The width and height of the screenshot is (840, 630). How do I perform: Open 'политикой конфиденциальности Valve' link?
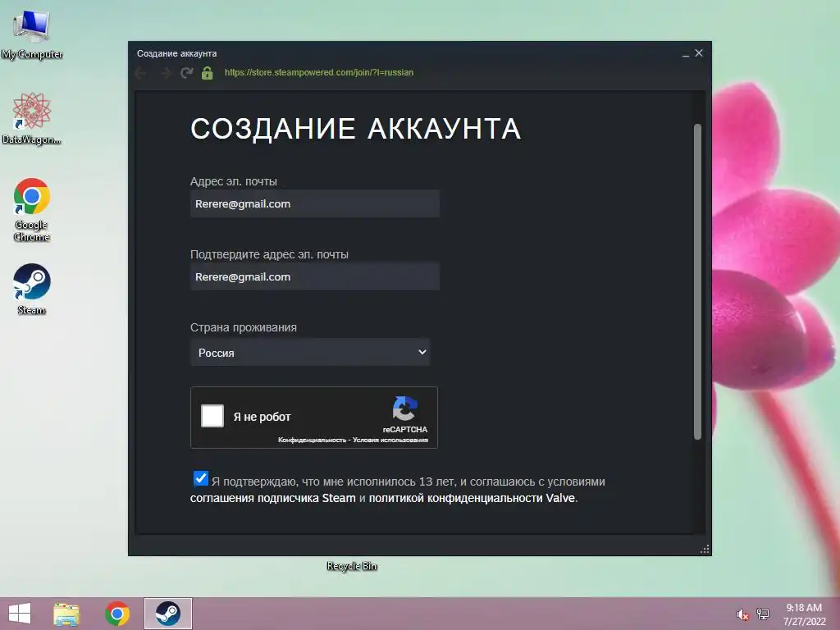pos(472,498)
